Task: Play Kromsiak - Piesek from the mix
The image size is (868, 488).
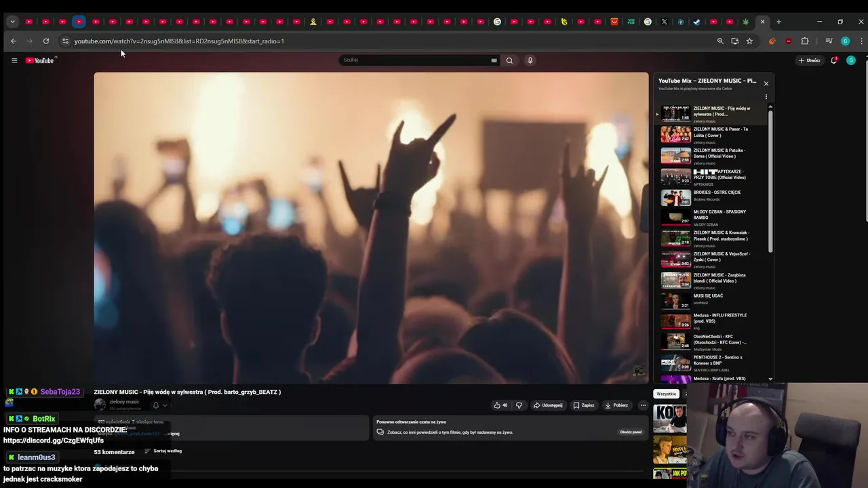Action: point(710,239)
